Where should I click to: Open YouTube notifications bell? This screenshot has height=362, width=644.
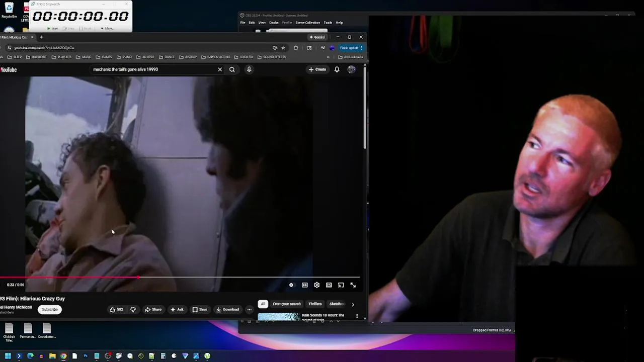tap(337, 69)
